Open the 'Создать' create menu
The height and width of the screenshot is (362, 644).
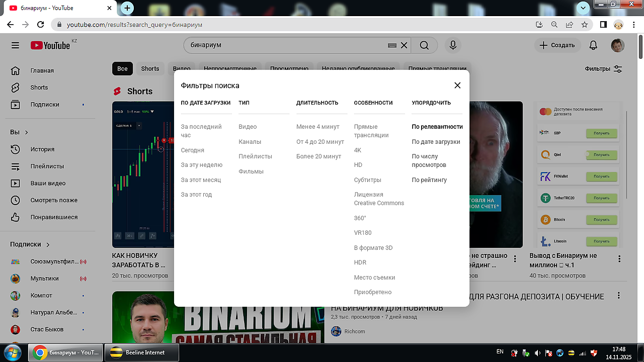557,45
